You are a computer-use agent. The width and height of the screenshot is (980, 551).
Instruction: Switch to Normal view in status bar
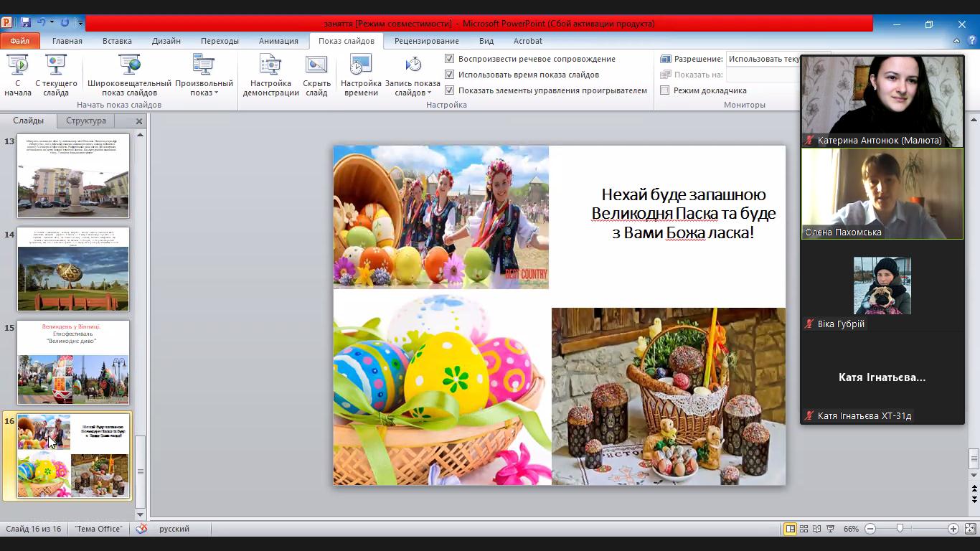pyautogui.click(x=790, y=529)
